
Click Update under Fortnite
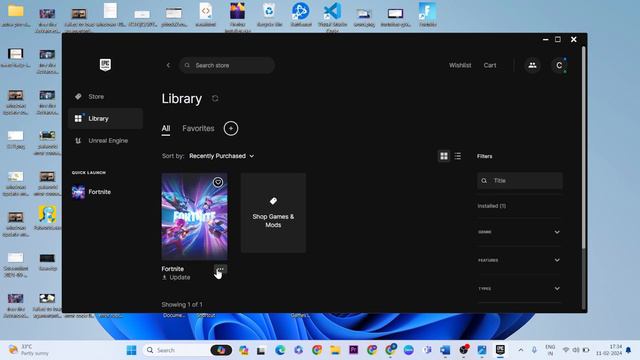click(x=176, y=278)
